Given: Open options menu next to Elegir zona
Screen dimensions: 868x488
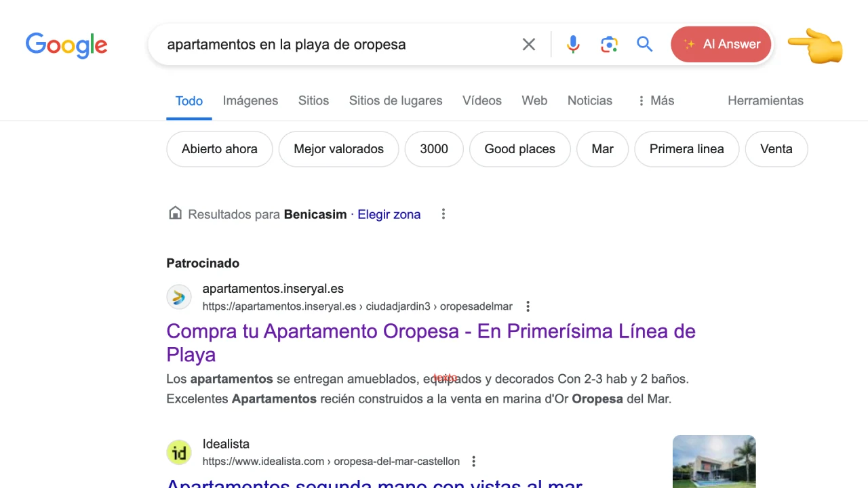Looking at the screenshot, I should coord(443,214).
